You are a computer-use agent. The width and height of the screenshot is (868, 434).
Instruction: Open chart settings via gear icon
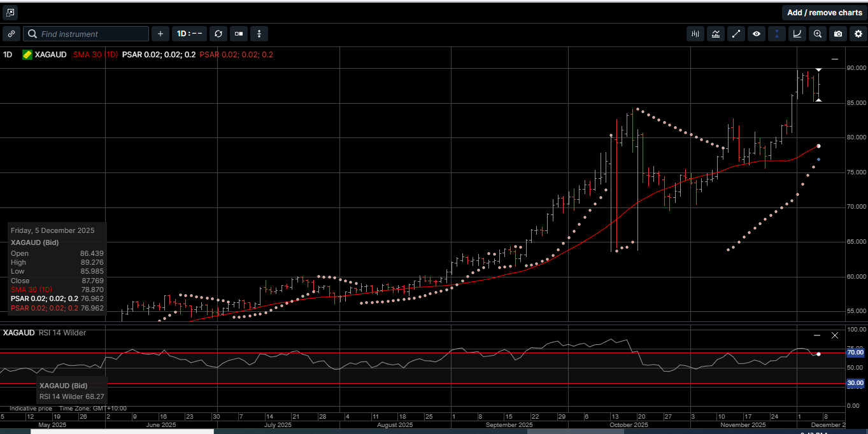858,34
